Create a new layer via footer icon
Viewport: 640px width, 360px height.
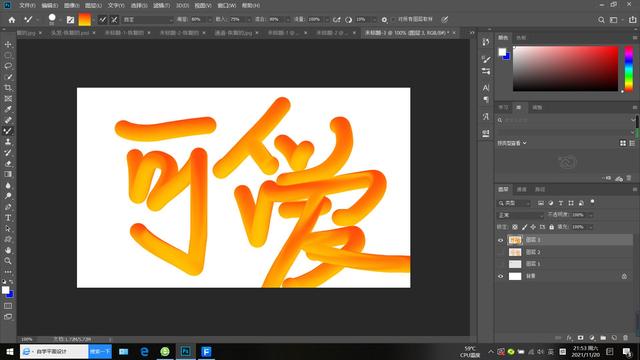click(614, 338)
